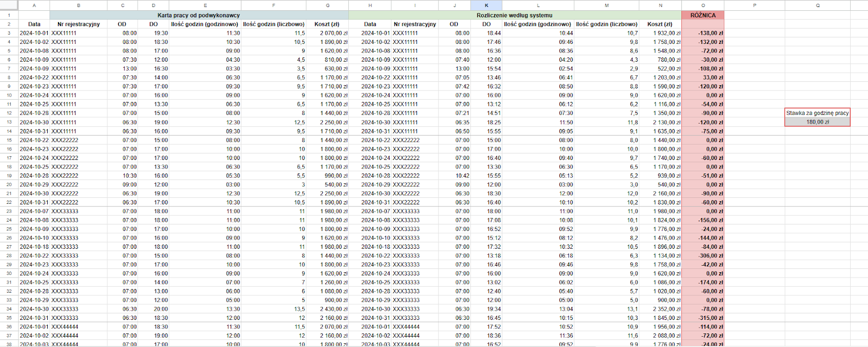Select the column Q header letter
This screenshot has width=868, height=347.
[x=818, y=5]
